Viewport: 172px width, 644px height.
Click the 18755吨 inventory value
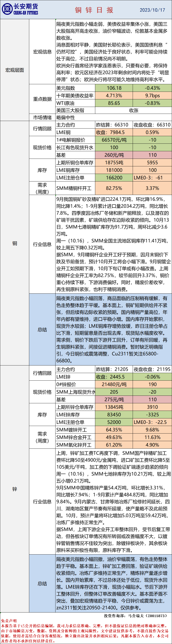coord(114,163)
